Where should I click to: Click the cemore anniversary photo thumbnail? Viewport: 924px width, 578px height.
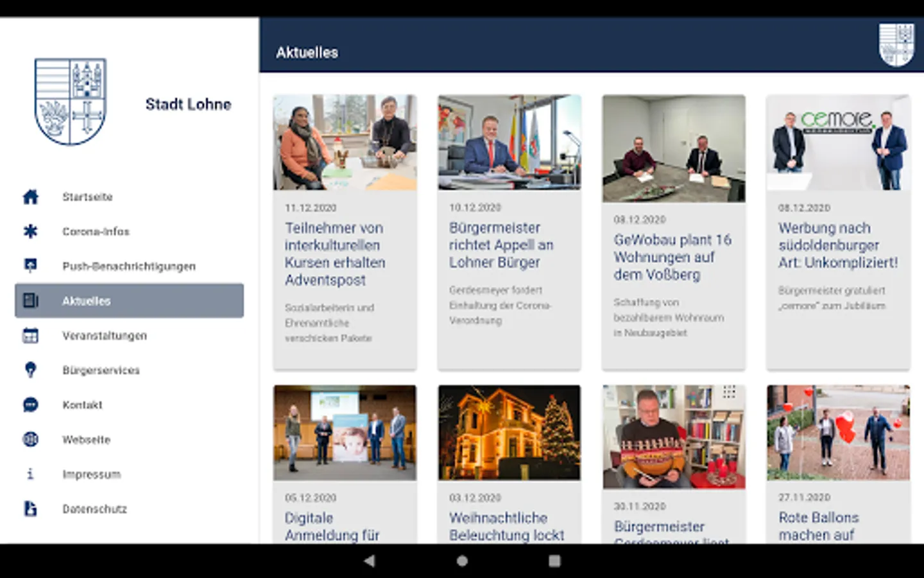click(x=838, y=143)
